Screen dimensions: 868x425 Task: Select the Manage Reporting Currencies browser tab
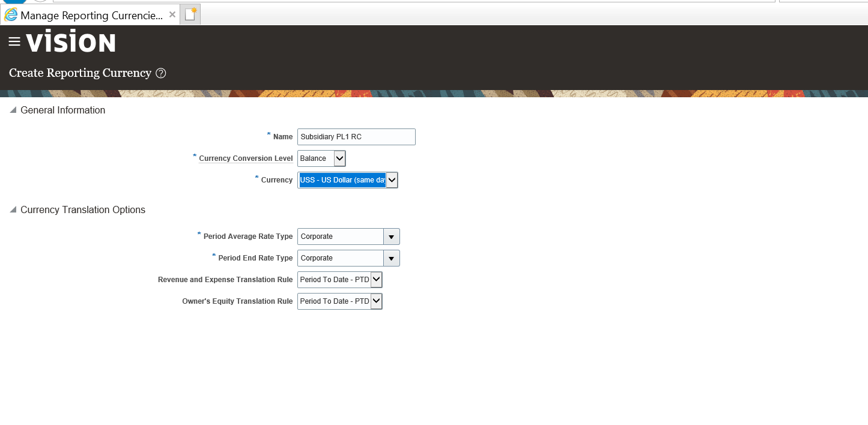point(90,15)
